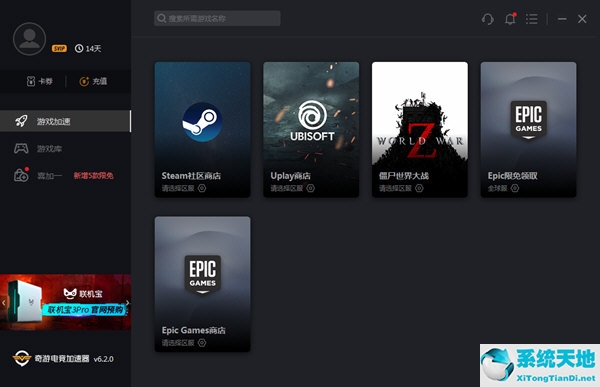Click the 奇游电竞加速器 logo icon
Image resolution: width=600 pixels, height=387 pixels.
(21, 358)
